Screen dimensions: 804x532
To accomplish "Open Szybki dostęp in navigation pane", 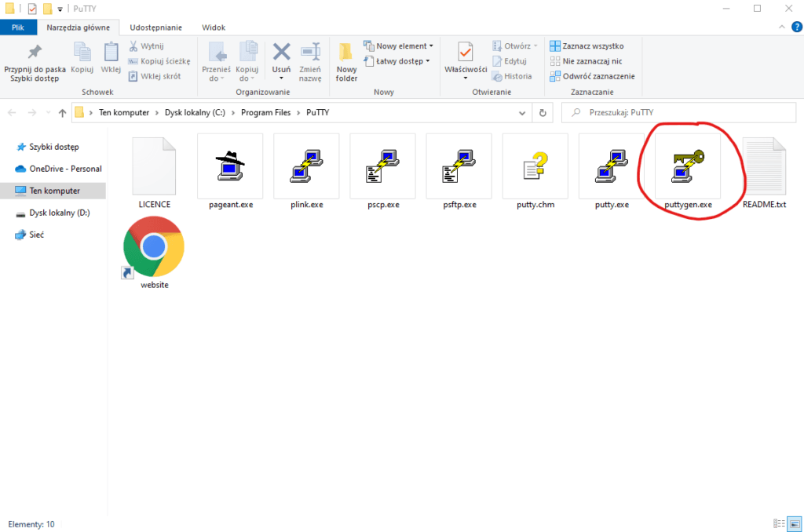I will (54, 147).
